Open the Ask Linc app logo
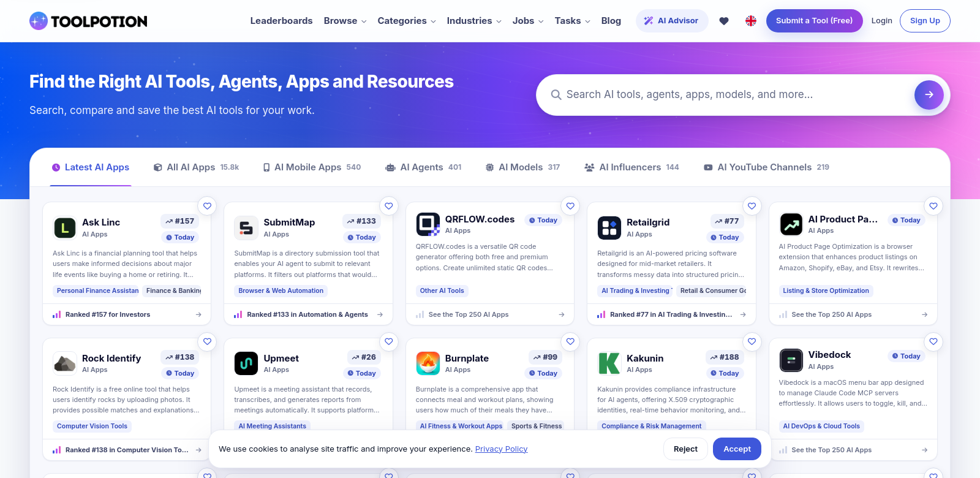980x478 pixels. pyautogui.click(x=64, y=228)
